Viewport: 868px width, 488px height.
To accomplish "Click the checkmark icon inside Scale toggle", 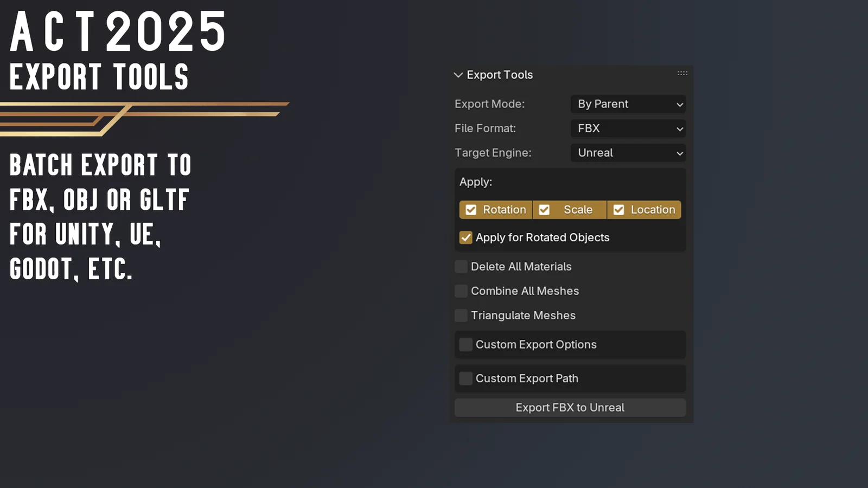I will pyautogui.click(x=544, y=209).
